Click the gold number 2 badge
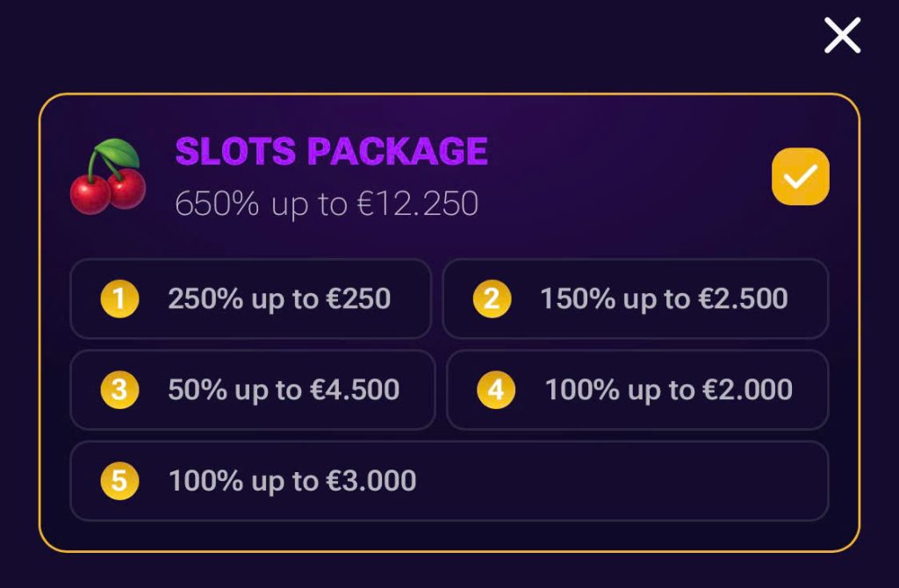Screen dimensions: 899x588 coord(492,299)
